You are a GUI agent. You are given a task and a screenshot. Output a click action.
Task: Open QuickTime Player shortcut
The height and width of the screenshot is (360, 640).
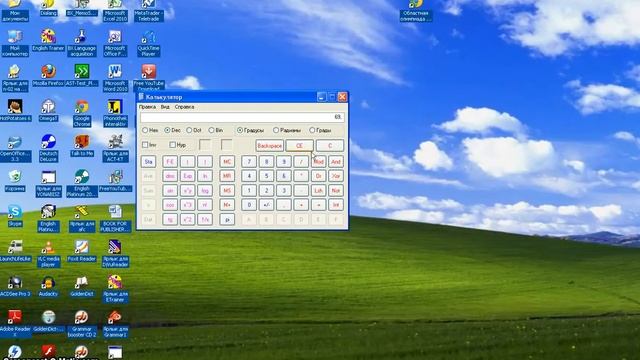pyautogui.click(x=149, y=43)
